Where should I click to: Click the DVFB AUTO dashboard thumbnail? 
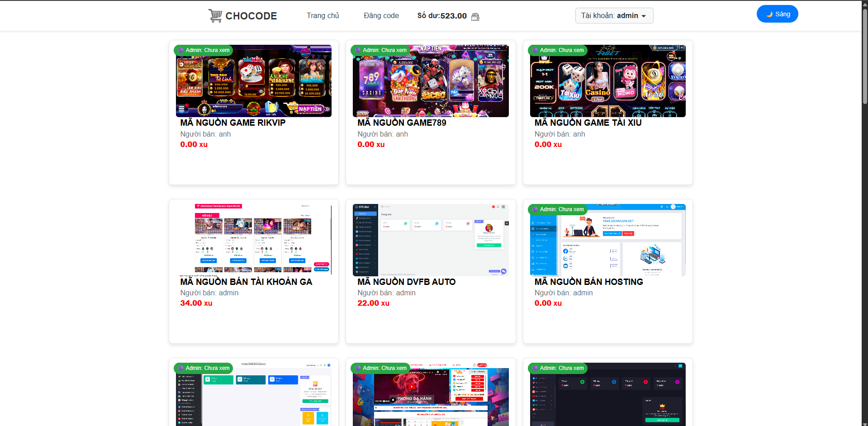(x=431, y=240)
